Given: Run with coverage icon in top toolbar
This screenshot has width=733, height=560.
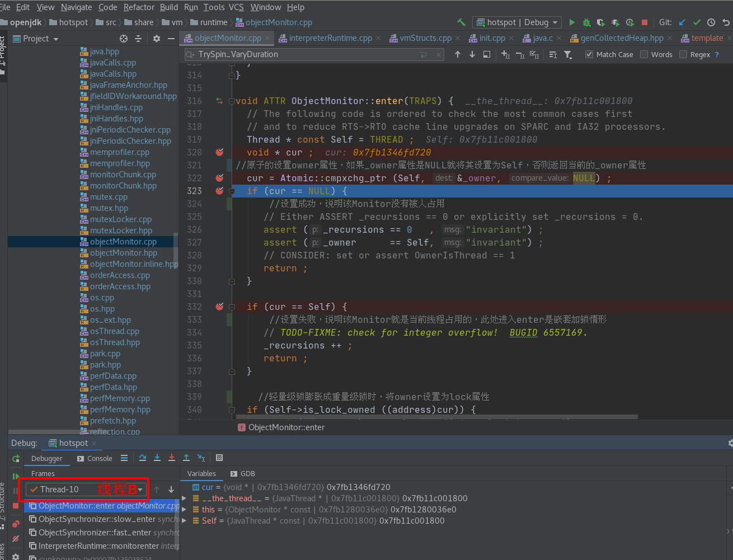Looking at the screenshot, I should [x=601, y=22].
